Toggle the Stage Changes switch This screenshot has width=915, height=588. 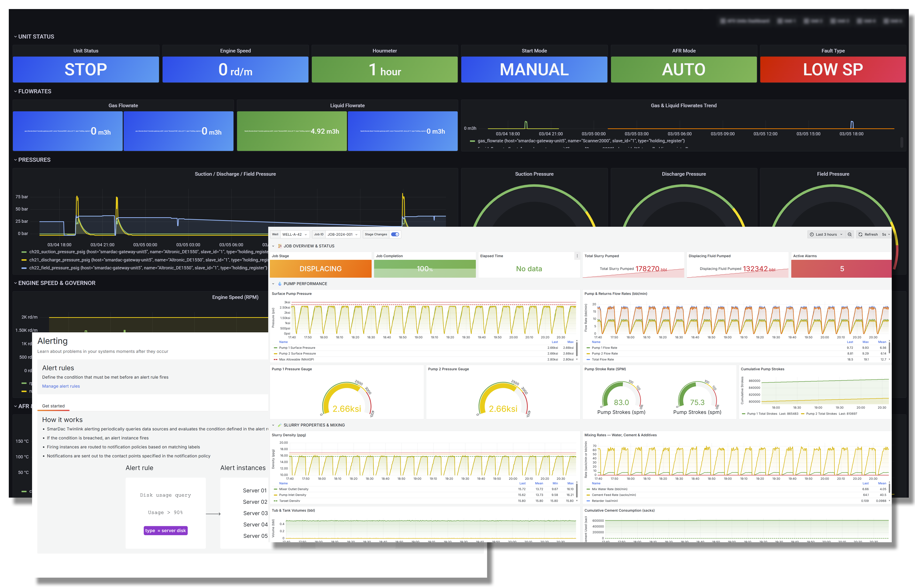(x=395, y=234)
